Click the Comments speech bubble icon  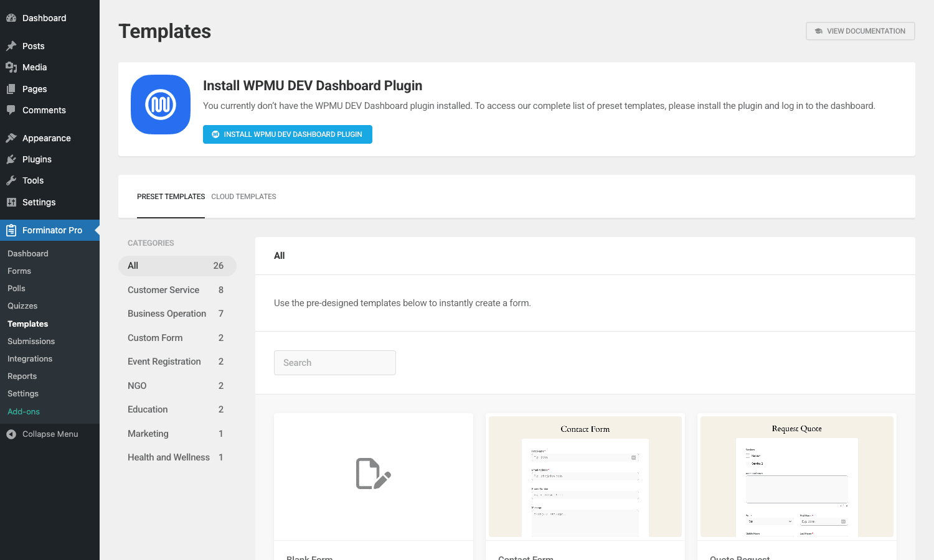pos(11,110)
